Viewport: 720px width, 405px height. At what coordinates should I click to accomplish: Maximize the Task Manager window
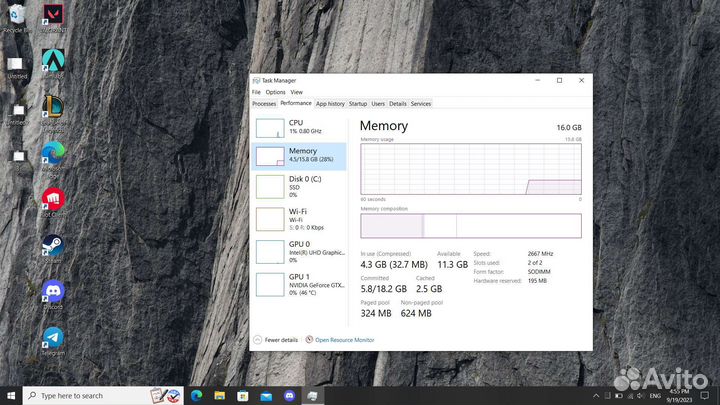[559, 80]
